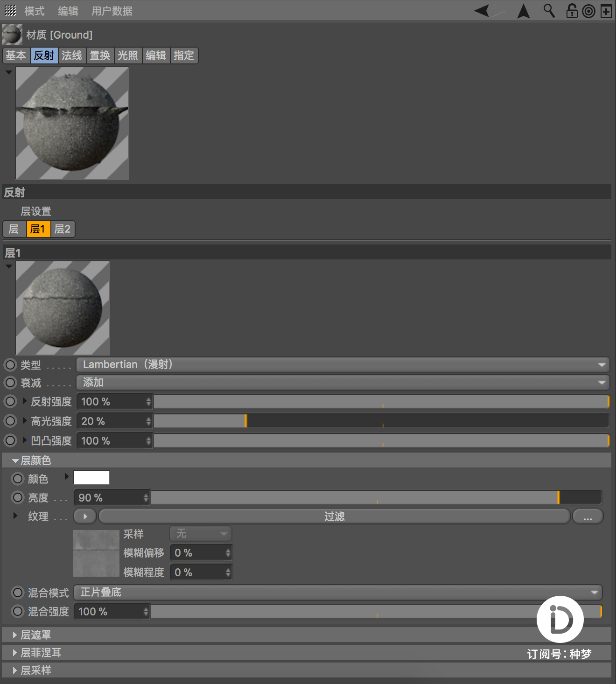Expand the 高光强度 triangle
Screen dimensions: 616x684
(25, 420)
